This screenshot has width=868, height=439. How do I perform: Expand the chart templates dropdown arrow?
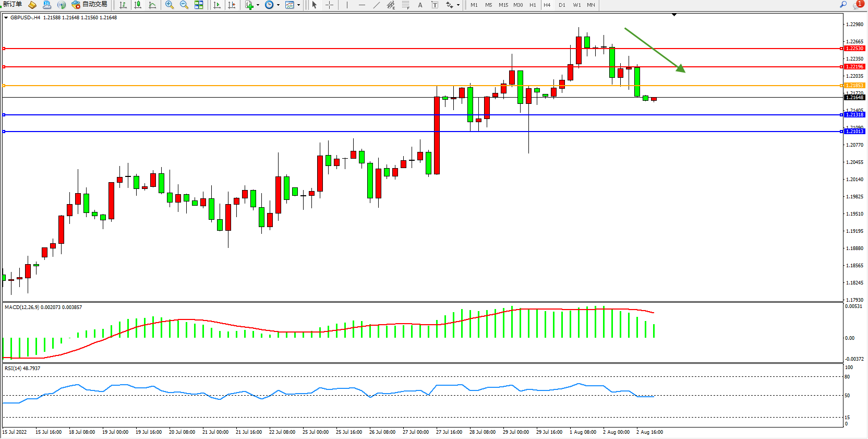point(298,5)
